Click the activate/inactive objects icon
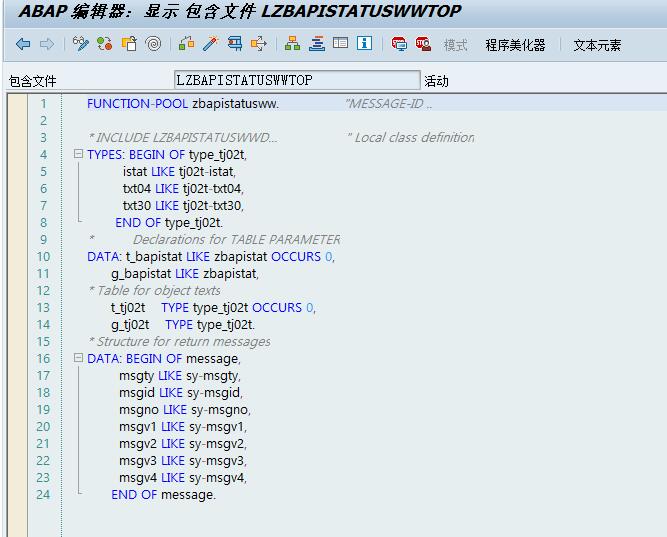This screenshot has width=667, height=537. [105, 44]
